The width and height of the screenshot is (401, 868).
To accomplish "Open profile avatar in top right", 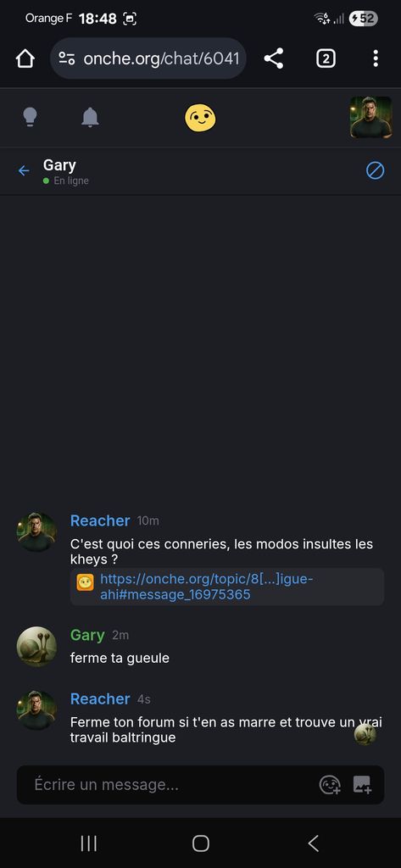I will 371,117.
